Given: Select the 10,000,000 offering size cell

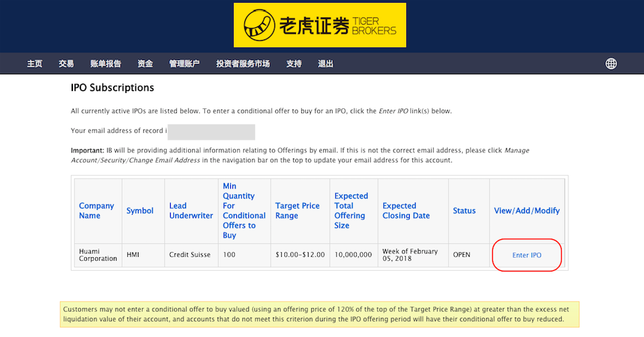Looking at the screenshot, I should 353,255.
